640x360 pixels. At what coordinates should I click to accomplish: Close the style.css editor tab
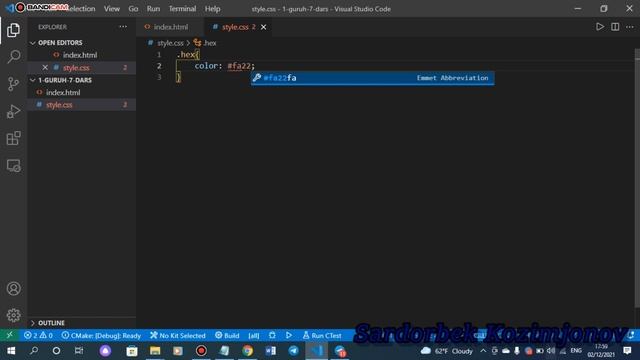tap(264, 27)
